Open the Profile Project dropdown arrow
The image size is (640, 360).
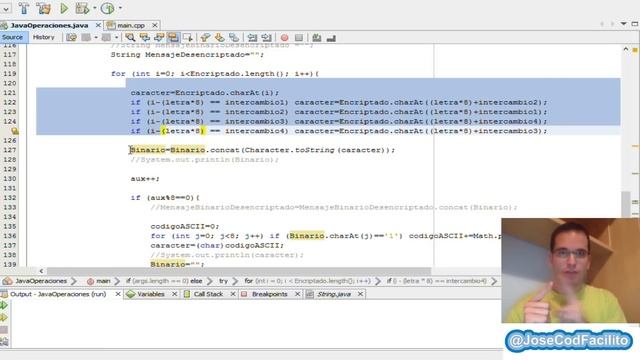pos(120,8)
